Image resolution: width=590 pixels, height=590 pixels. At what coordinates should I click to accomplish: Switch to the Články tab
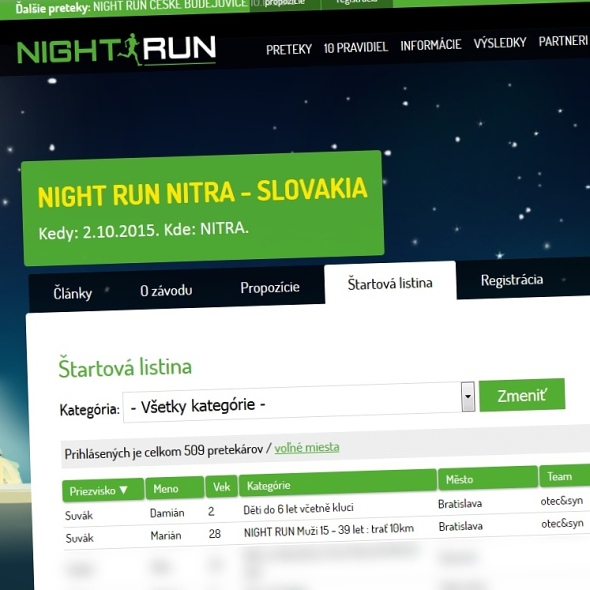pyautogui.click(x=72, y=293)
